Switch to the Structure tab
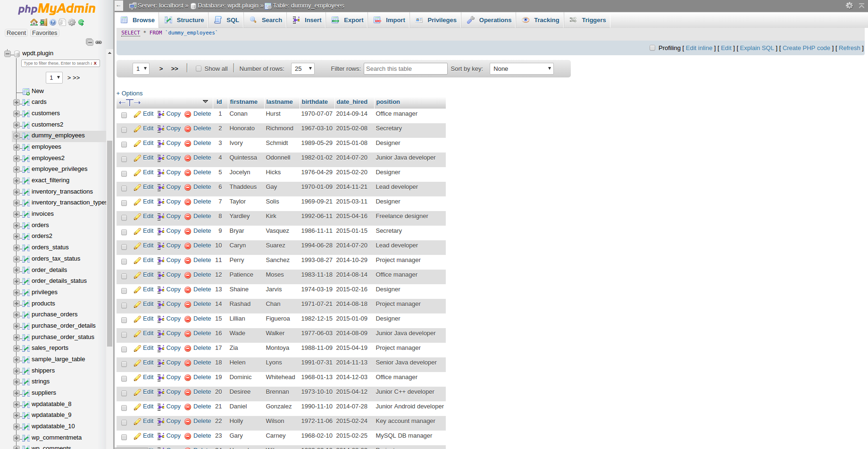The image size is (868, 449). coord(189,20)
